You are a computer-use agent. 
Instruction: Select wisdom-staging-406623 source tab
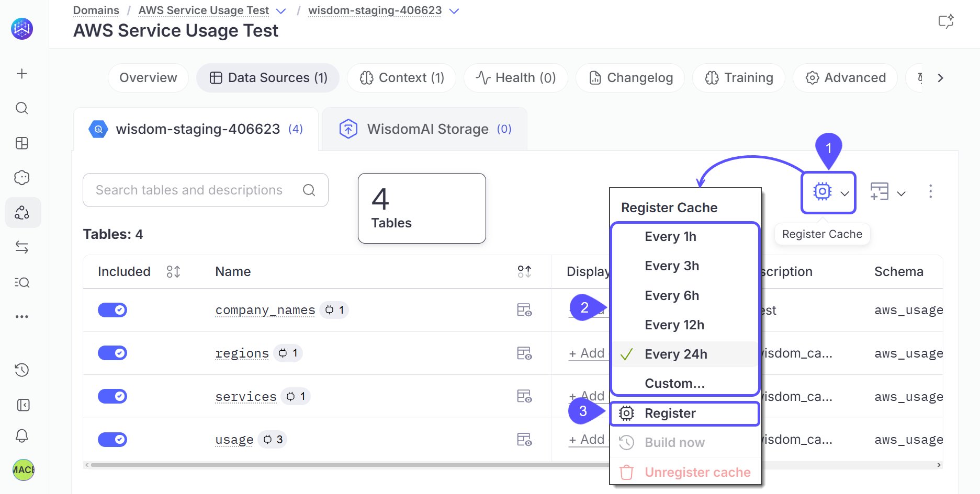(x=196, y=129)
